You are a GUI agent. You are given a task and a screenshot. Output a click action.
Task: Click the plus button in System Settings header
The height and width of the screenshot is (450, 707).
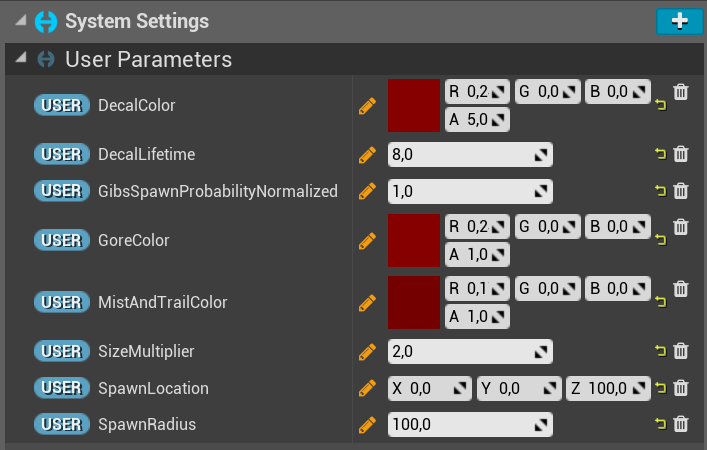pos(679,21)
